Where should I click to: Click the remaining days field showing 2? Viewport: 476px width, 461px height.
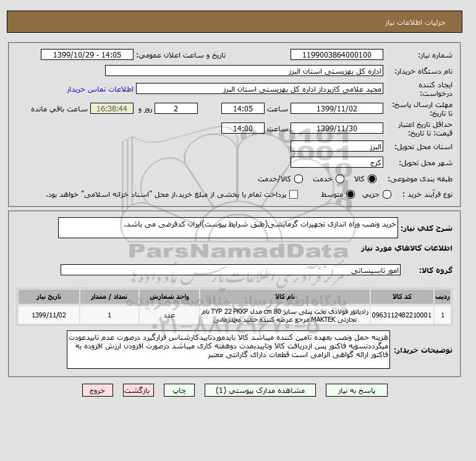point(176,108)
